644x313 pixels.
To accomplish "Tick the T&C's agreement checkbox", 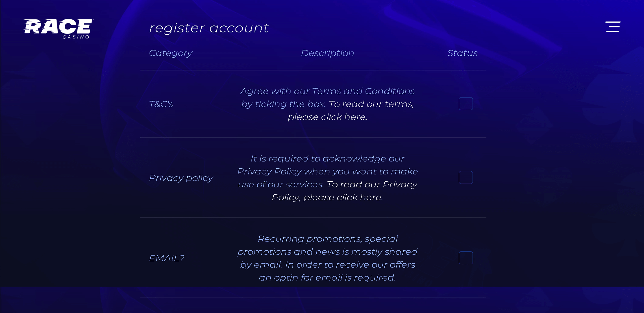I will [x=466, y=104].
